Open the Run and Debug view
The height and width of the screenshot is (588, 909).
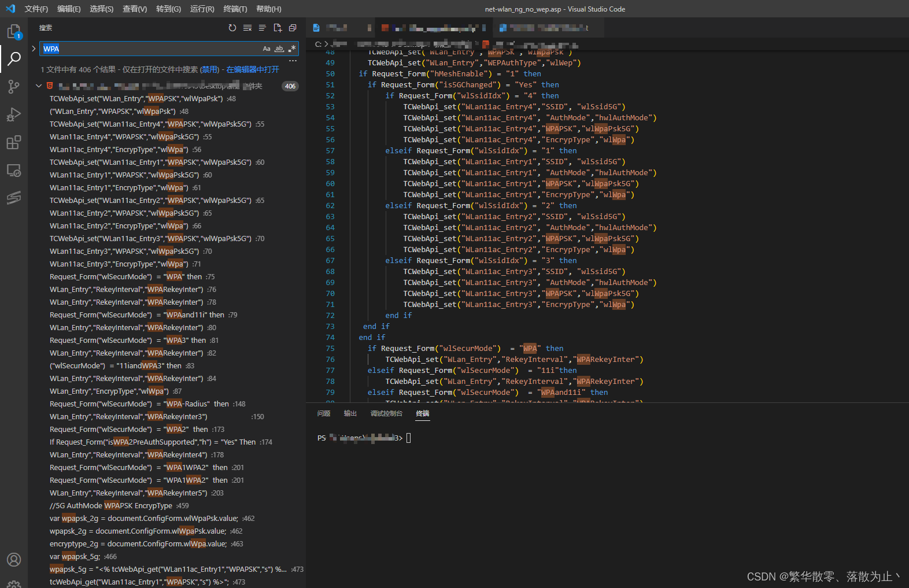click(x=14, y=114)
